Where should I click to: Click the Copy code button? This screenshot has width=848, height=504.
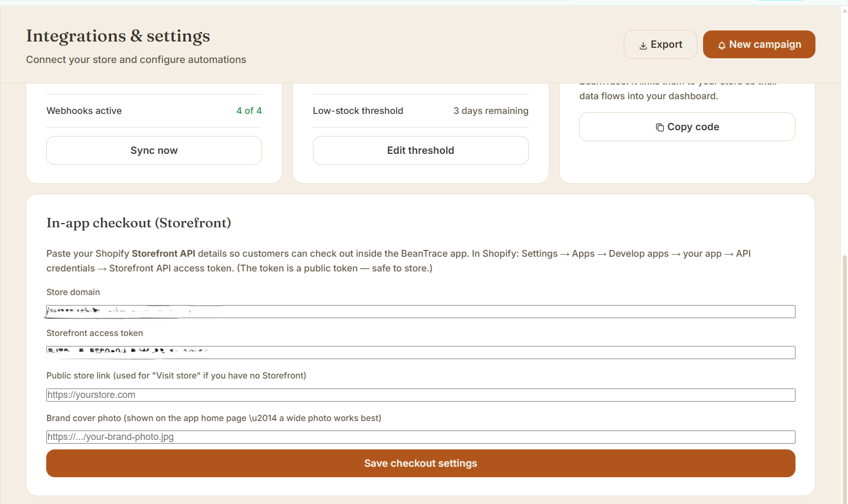click(687, 127)
